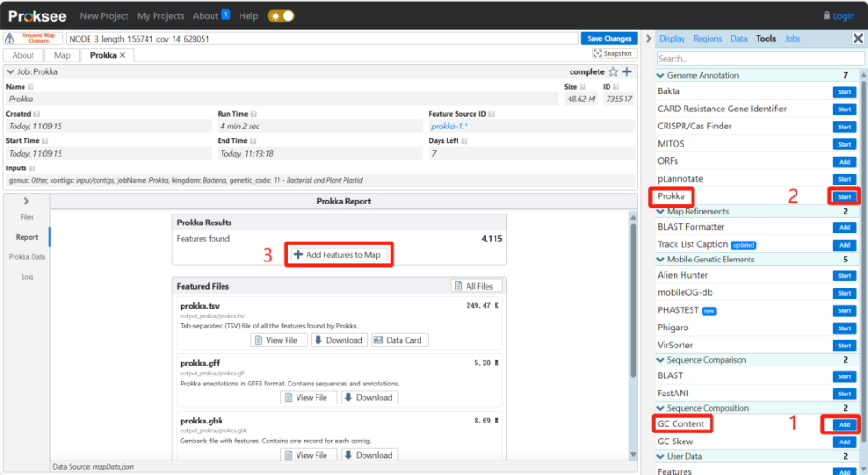Click the Save Changes button
Viewport: 868px width, 475px height.
pos(609,38)
